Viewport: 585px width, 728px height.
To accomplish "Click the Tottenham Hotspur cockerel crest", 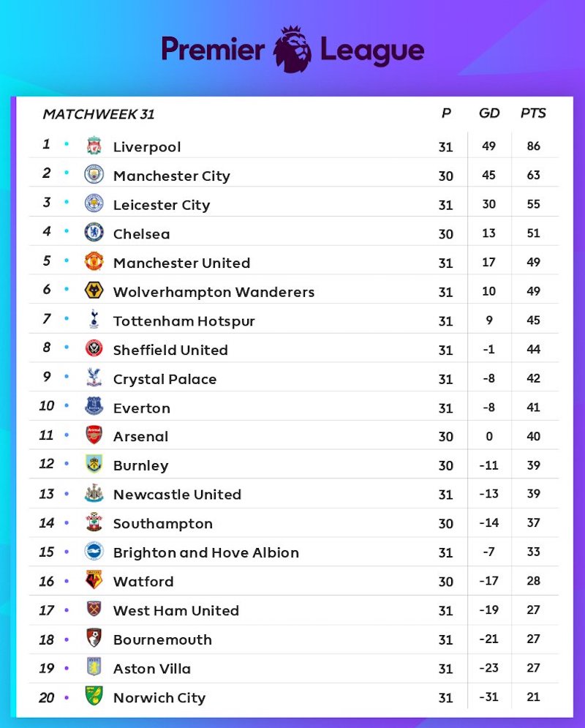I will point(94,320).
